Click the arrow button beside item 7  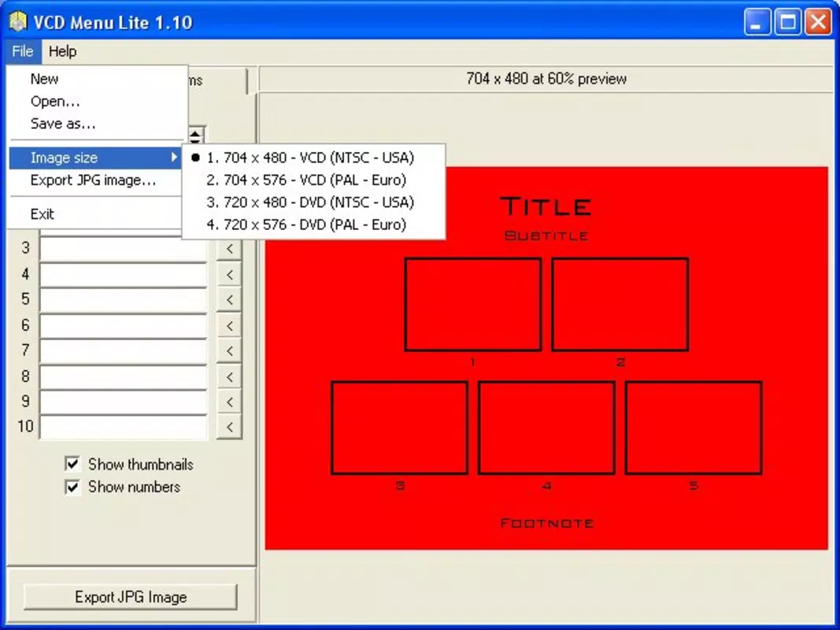click(229, 350)
